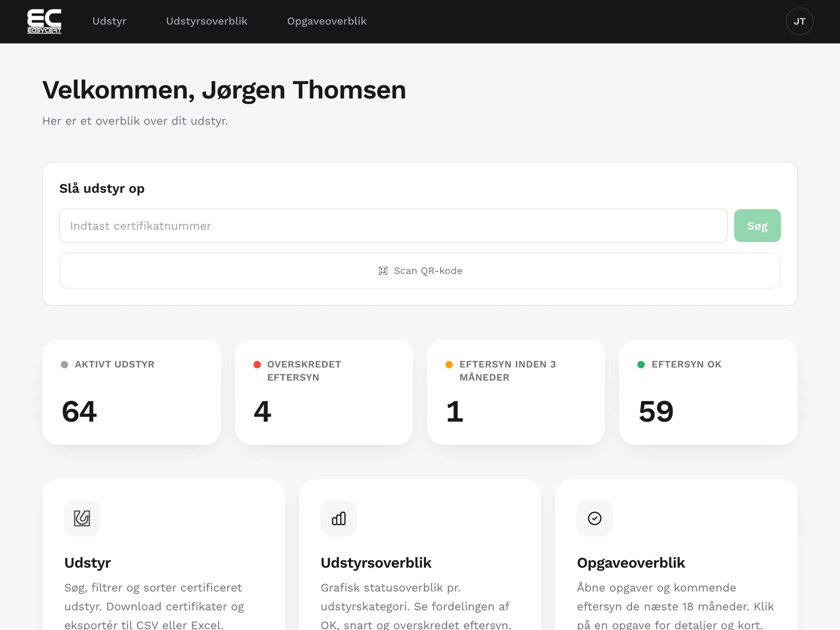The width and height of the screenshot is (840, 630).
Task: Click the checkmark icon on Opgaveoverblik card
Action: point(595,518)
